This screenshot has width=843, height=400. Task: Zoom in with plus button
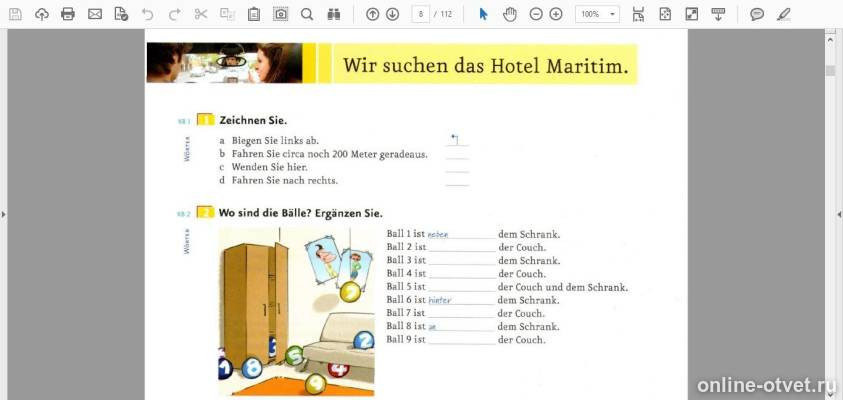[x=556, y=15]
